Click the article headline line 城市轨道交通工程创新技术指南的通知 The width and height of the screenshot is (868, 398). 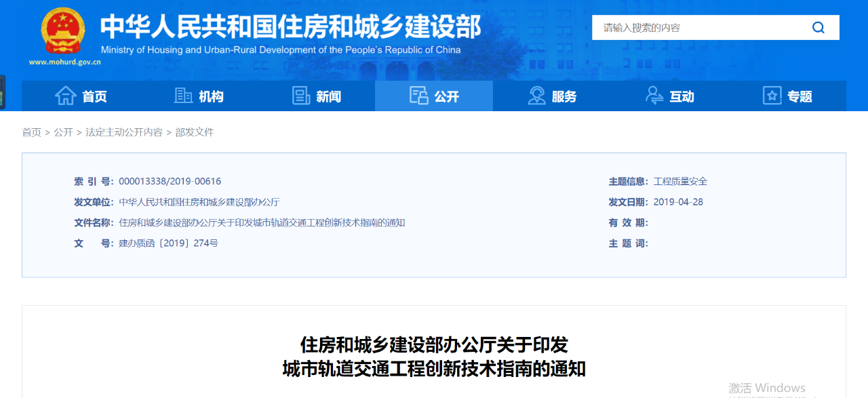(x=434, y=369)
